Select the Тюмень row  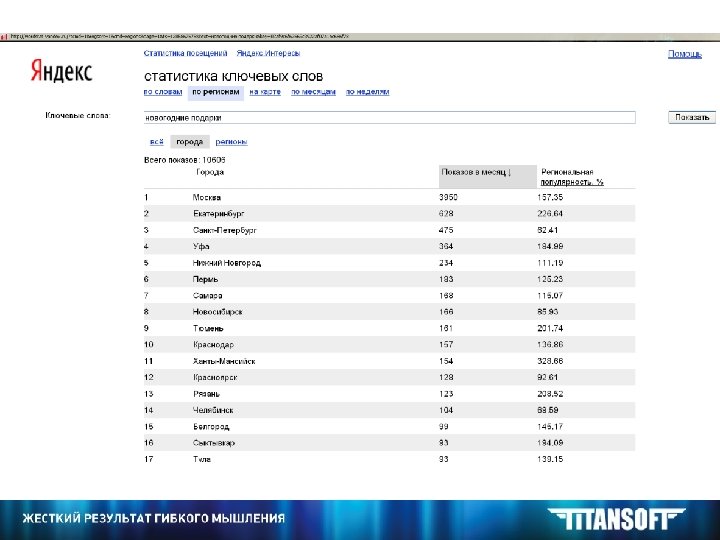(x=389, y=328)
